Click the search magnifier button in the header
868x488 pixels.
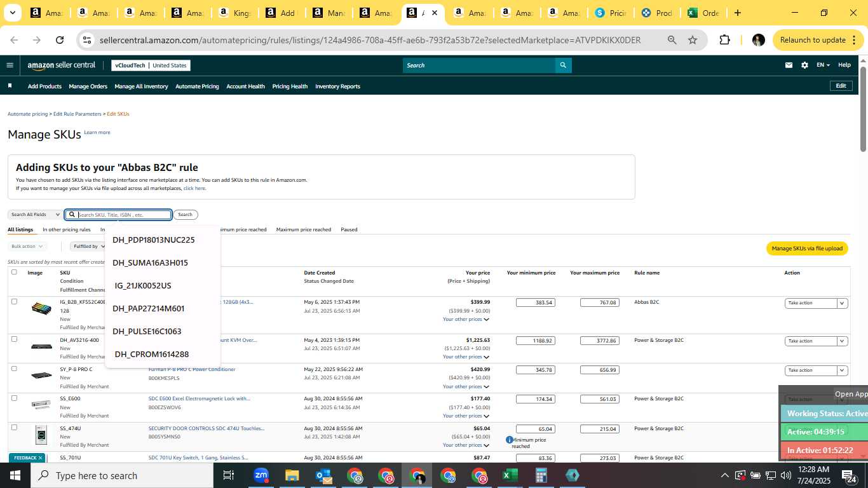point(562,65)
